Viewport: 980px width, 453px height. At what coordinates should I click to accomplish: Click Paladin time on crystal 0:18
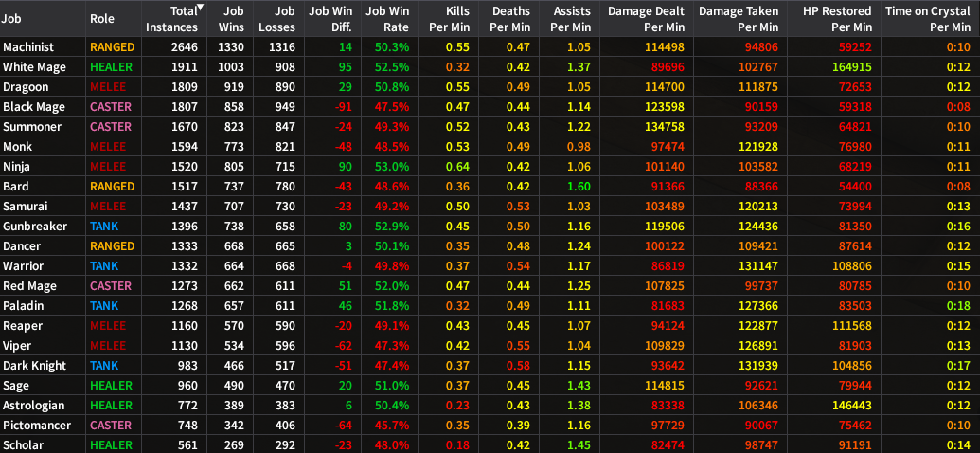click(959, 306)
